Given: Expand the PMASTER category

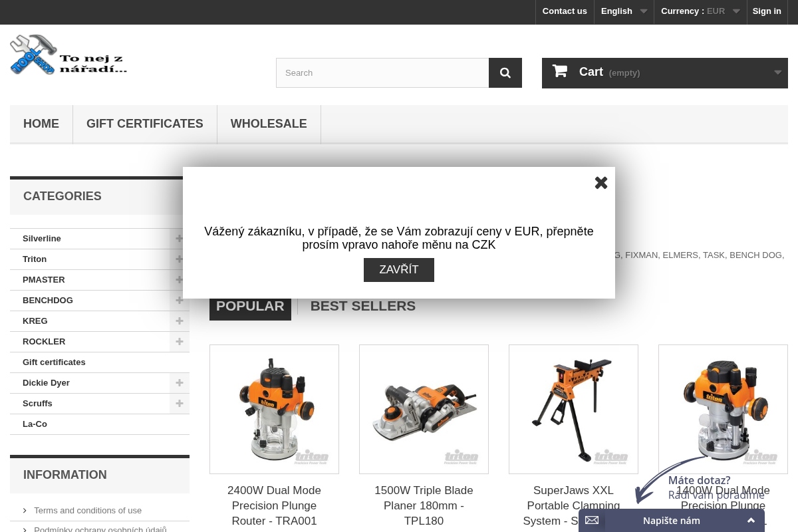Looking at the screenshot, I should click(x=180, y=279).
